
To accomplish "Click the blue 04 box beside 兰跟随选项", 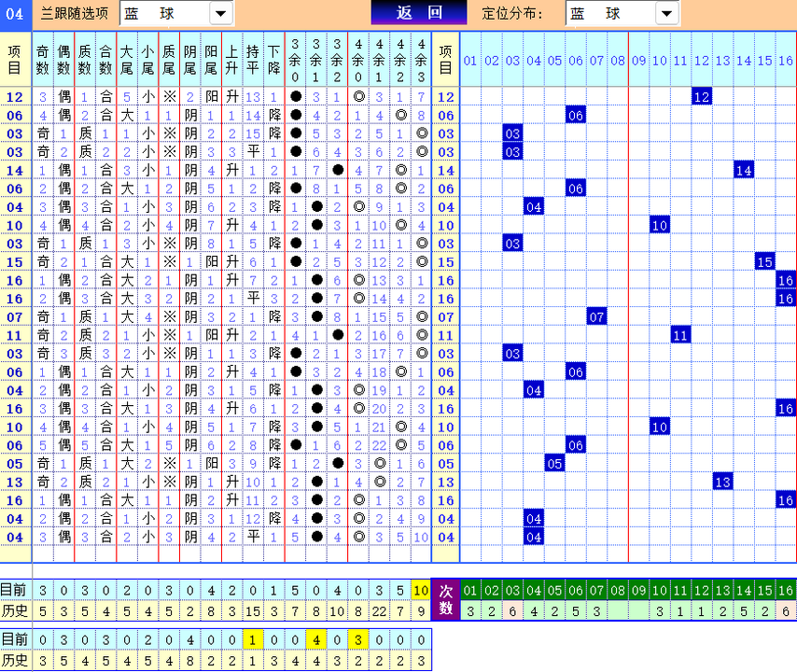I will (15, 14).
